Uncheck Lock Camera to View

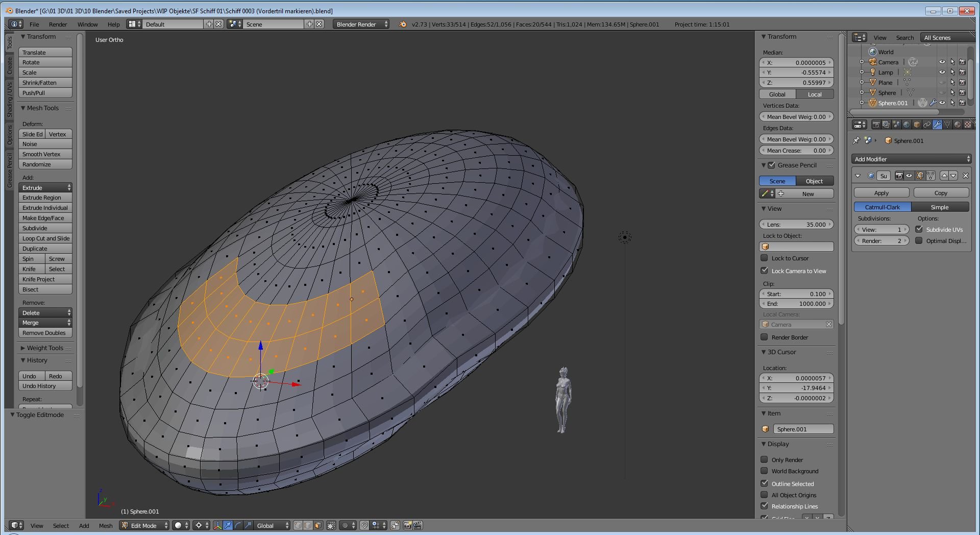pos(764,271)
